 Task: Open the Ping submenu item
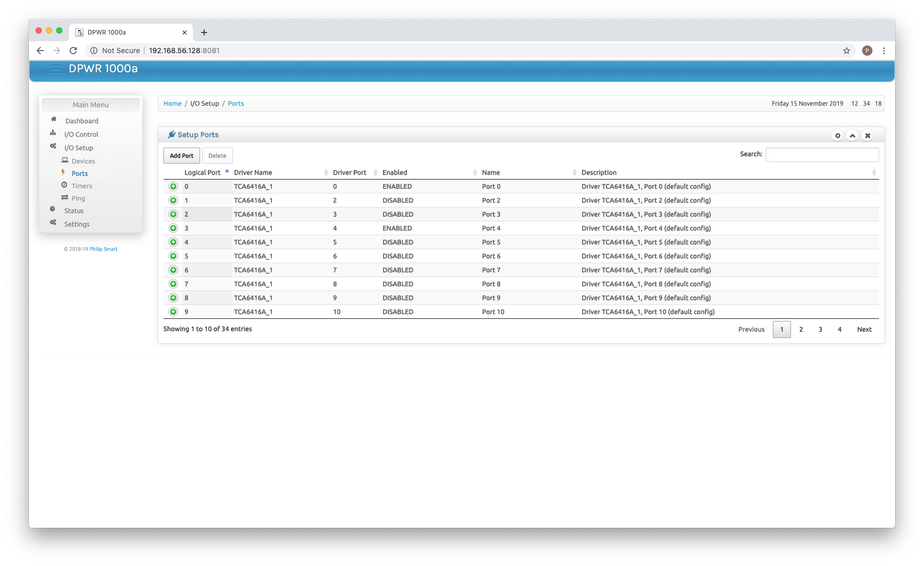click(x=78, y=199)
